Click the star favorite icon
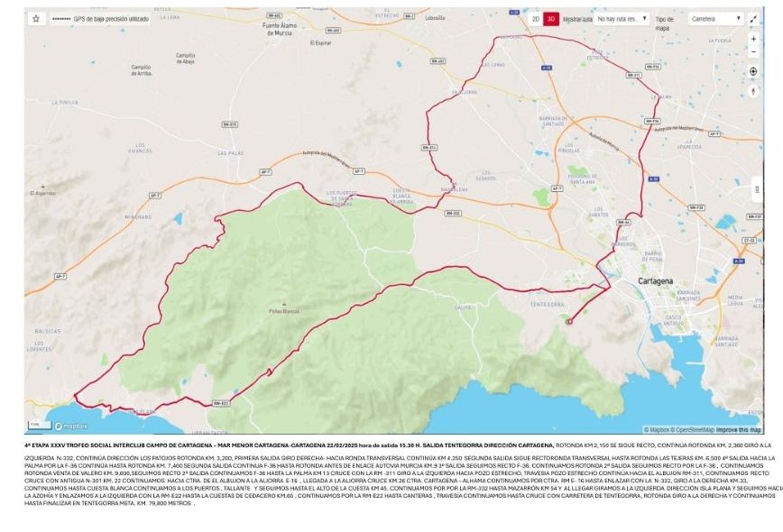 point(36,19)
